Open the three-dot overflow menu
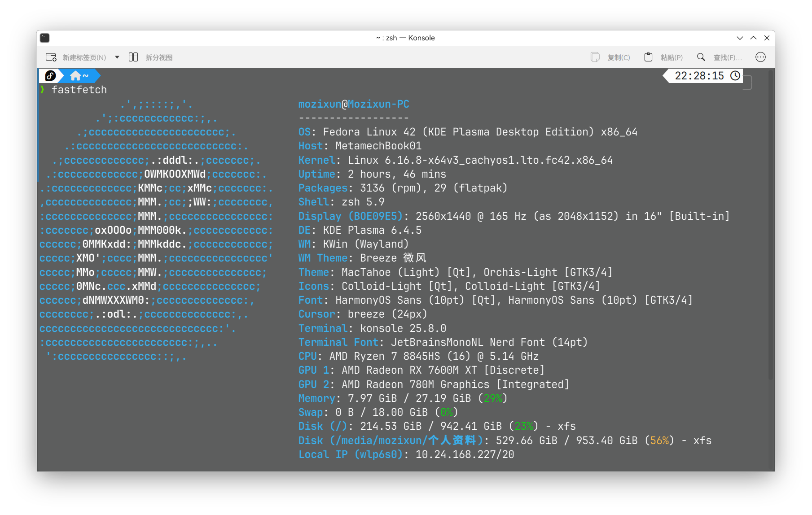 coord(760,57)
